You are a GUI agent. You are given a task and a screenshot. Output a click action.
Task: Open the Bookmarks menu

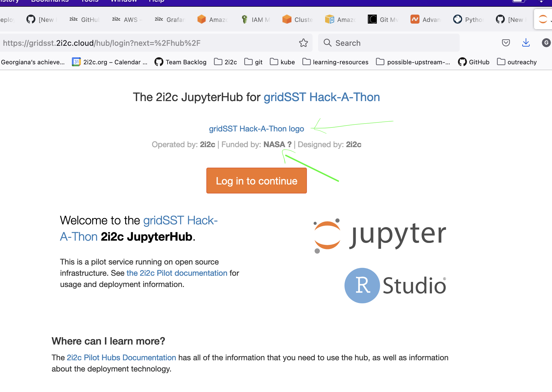(49, 1)
